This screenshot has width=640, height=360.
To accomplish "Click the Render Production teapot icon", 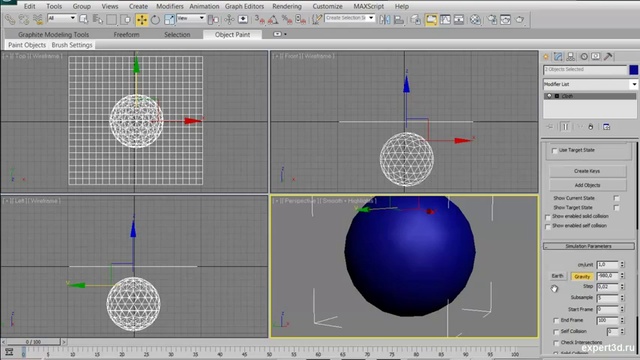I will pyautogui.click(x=520, y=19).
